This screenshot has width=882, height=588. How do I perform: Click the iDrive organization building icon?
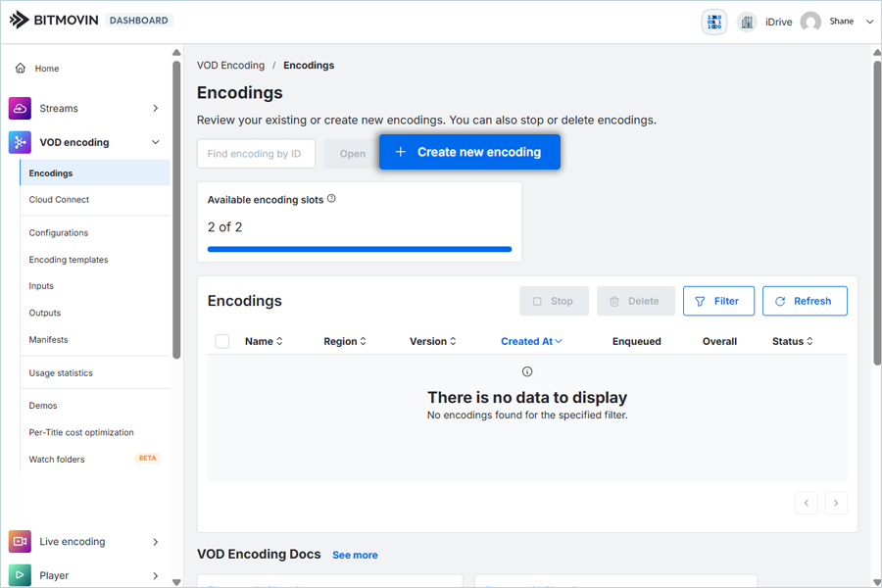pos(747,22)
